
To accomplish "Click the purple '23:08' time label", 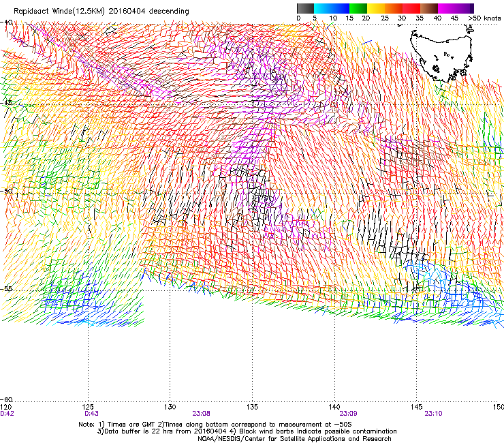I will pos(201,414).
